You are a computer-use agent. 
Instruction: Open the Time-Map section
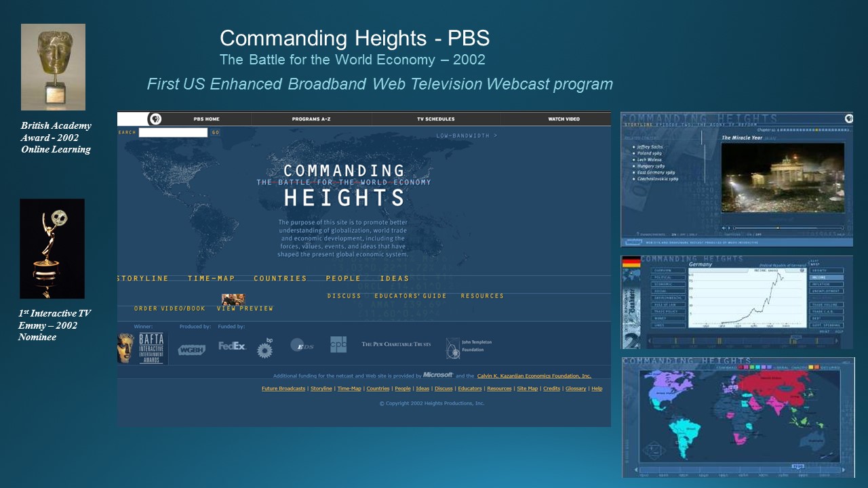(211, 279)
